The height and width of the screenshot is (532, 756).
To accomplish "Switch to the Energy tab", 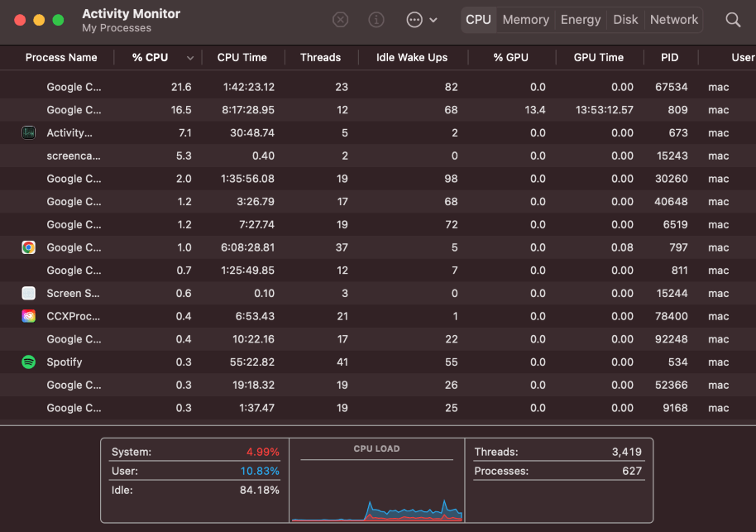I will point(581,20).
